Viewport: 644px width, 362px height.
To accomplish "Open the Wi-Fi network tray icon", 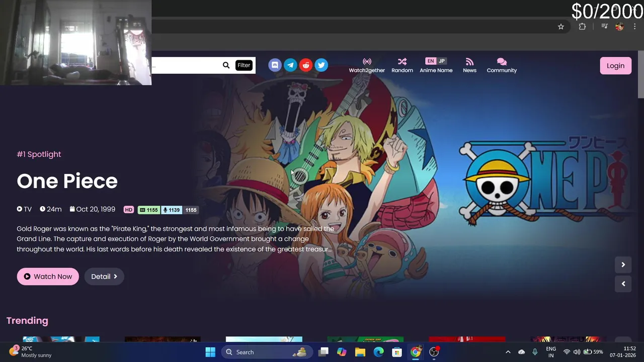I will [567, 352].
